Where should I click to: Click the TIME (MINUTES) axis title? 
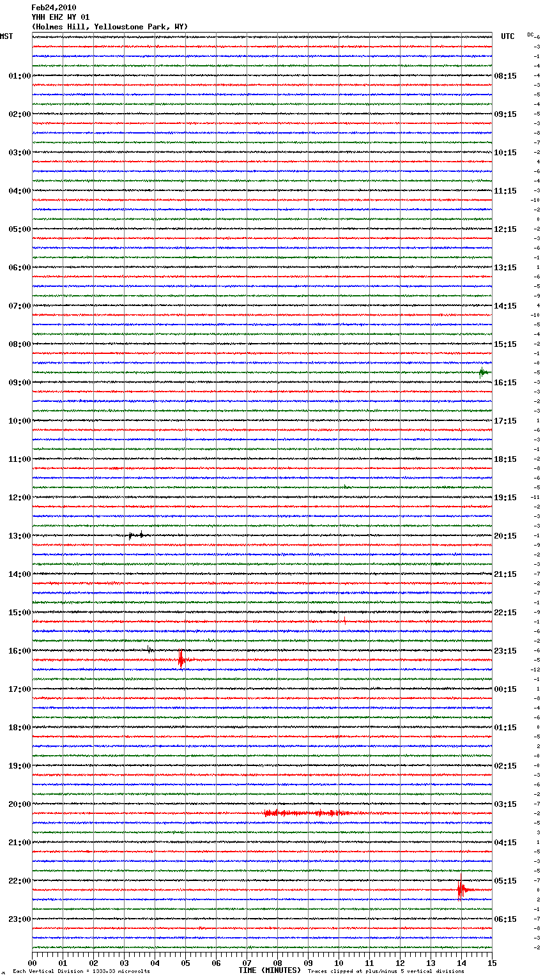(x=270, y=970)
